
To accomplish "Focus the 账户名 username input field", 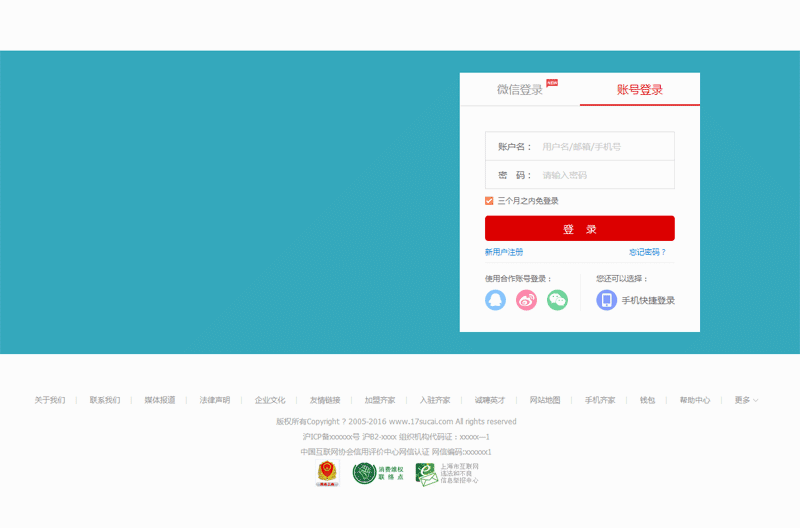I will coord(605,147).
